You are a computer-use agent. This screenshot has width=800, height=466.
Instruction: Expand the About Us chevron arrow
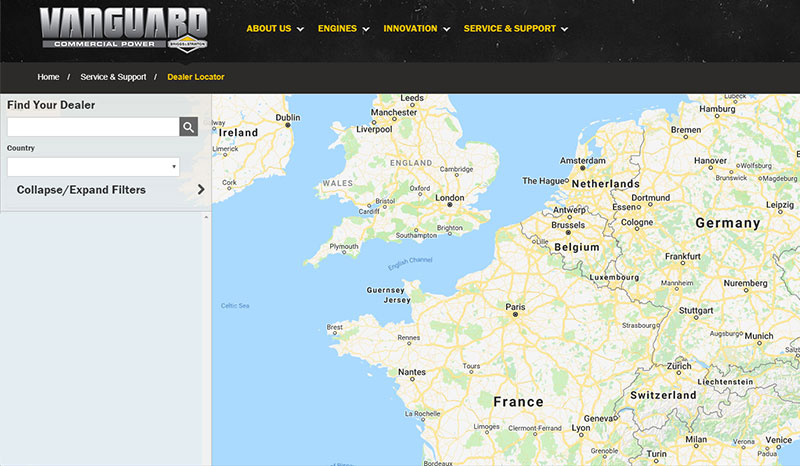point(301,29)
